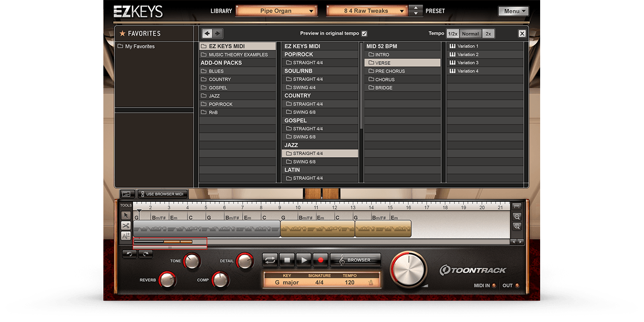
Task: Select the Bridge folder
Action: pyautogui.click(x=402, y=87)
